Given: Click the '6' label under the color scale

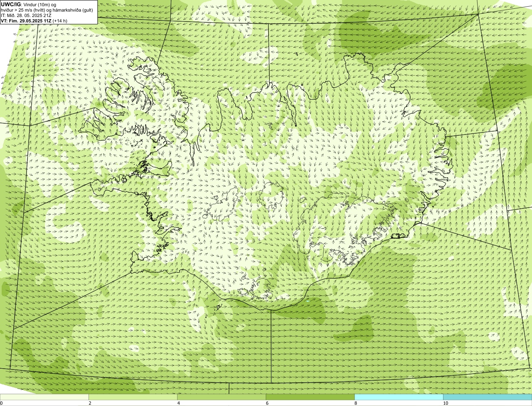Looking at the screenshot, I should coord(267,403).
